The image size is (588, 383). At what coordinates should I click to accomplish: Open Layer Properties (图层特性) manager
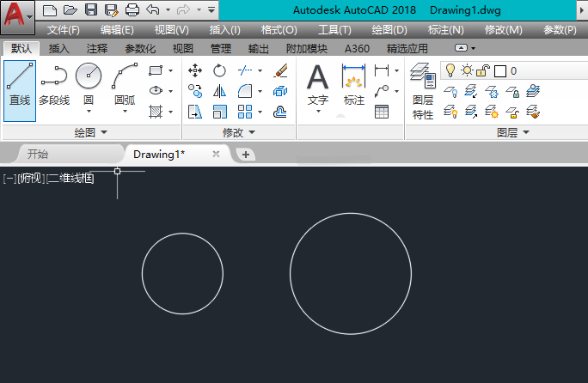pyautogui.click(x=423, y=91)
